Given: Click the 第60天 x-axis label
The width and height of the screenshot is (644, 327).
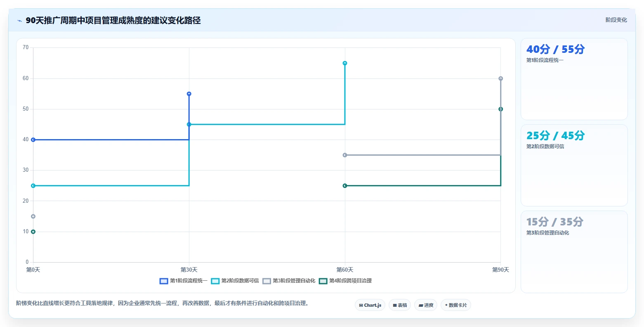Looking at the screenshot, I should pyautogui.click(x=345, y=270).
